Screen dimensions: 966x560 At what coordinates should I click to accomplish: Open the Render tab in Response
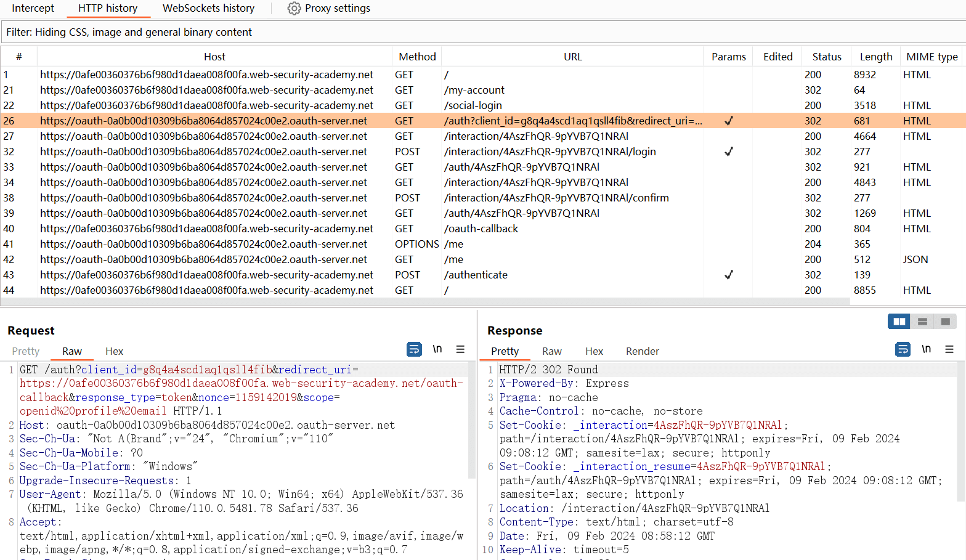point(642,351)
